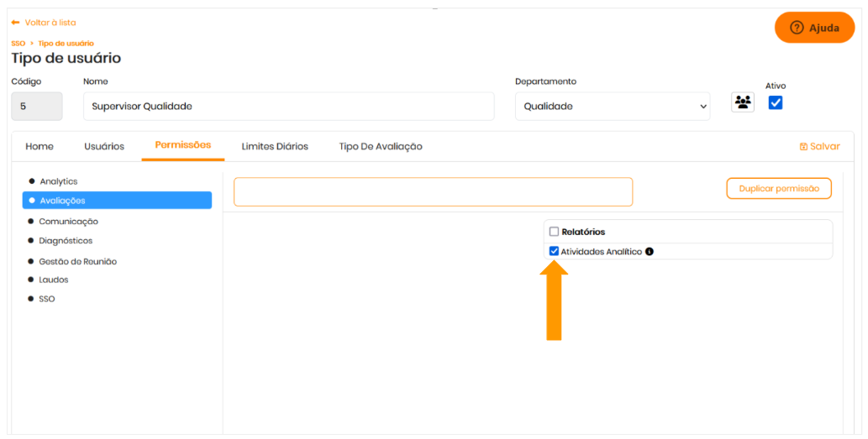Click the question mark Ajuda icon
Viewport: 868px width, 439px height.
[x=796, y=28]
